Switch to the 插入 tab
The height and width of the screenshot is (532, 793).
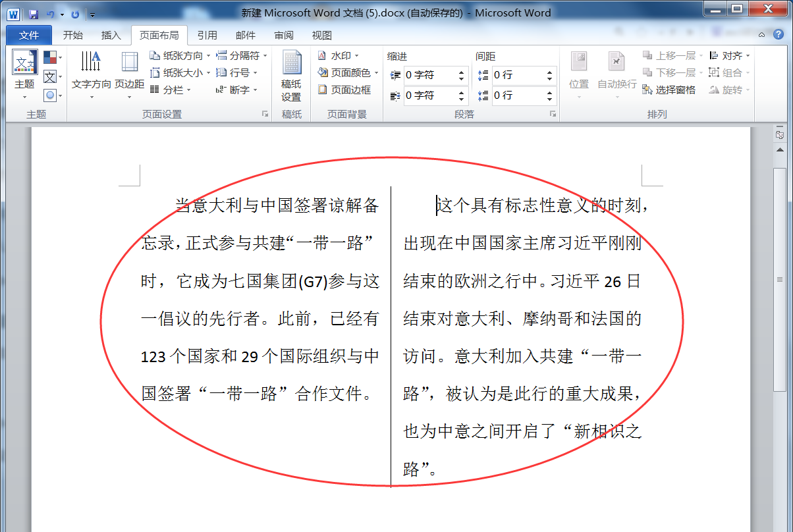coord(111,35)
